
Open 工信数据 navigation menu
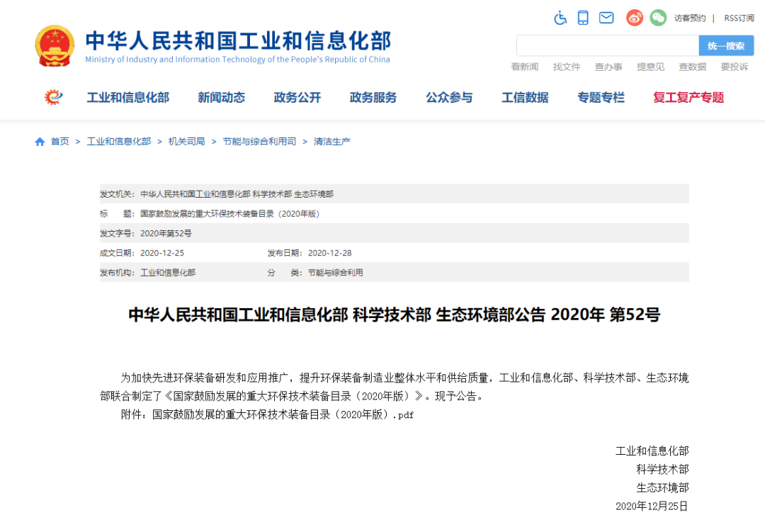coord(525,98)
